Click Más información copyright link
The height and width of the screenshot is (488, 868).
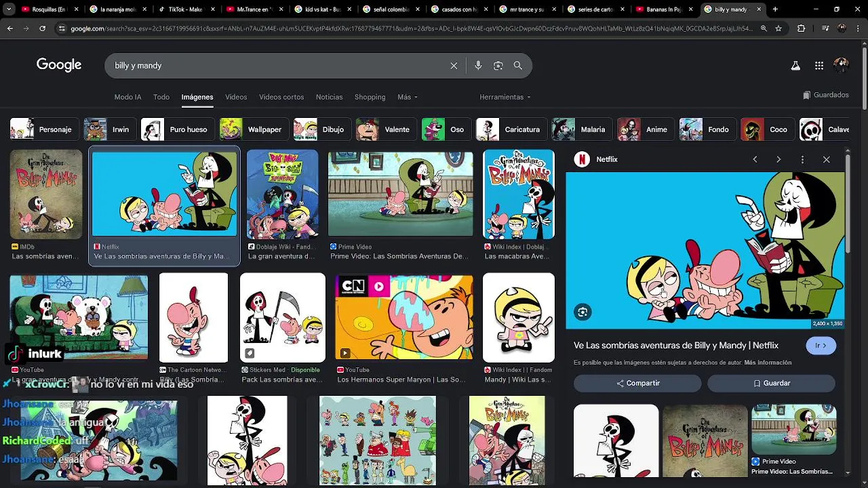click(768, 363)
